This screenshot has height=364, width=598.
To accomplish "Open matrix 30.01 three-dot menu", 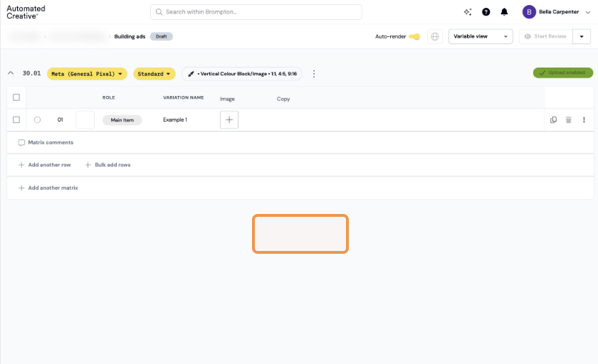I will coord(314,74).
